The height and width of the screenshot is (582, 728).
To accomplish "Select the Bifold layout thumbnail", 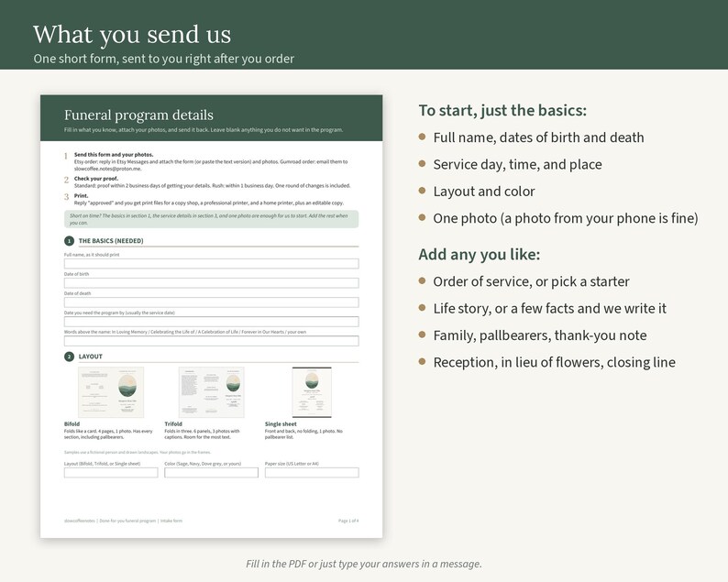I will tap(111, 392).
